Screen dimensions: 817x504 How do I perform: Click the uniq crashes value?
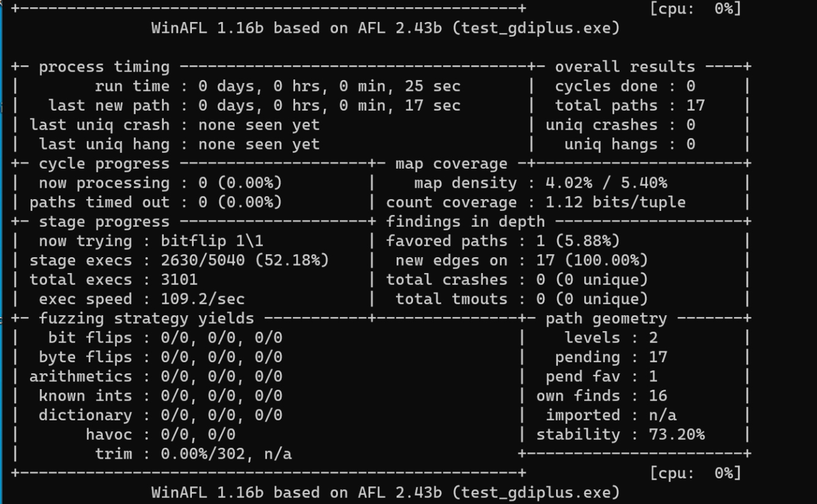tap(691, 125)
